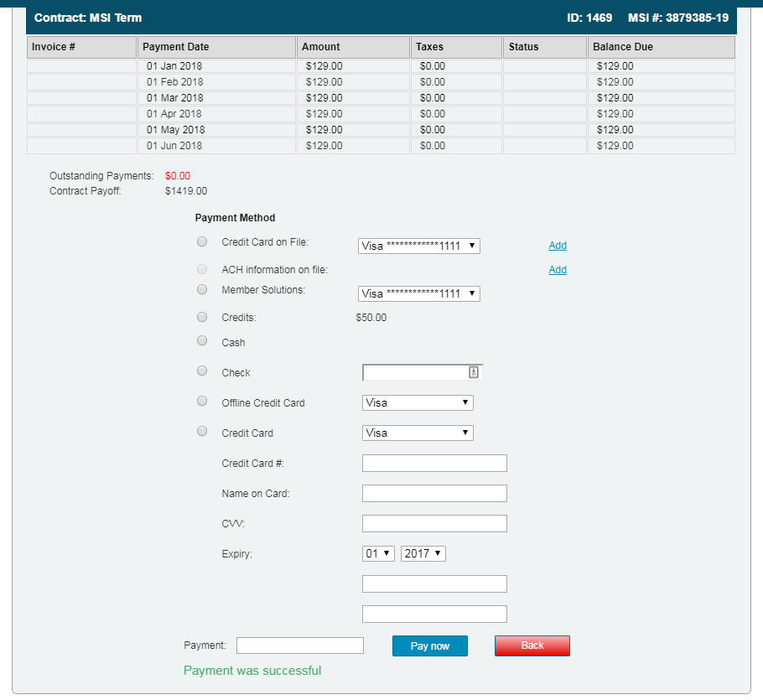Click the Credit Card # input field
Screen dimensions: 763x700
tap(434, 464)
